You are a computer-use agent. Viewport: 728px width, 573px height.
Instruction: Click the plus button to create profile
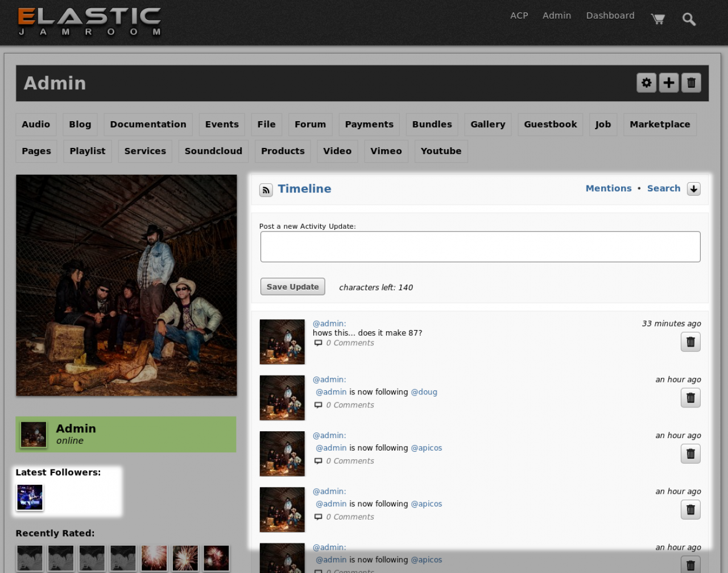pyautogui.click(x=669, y=83)
